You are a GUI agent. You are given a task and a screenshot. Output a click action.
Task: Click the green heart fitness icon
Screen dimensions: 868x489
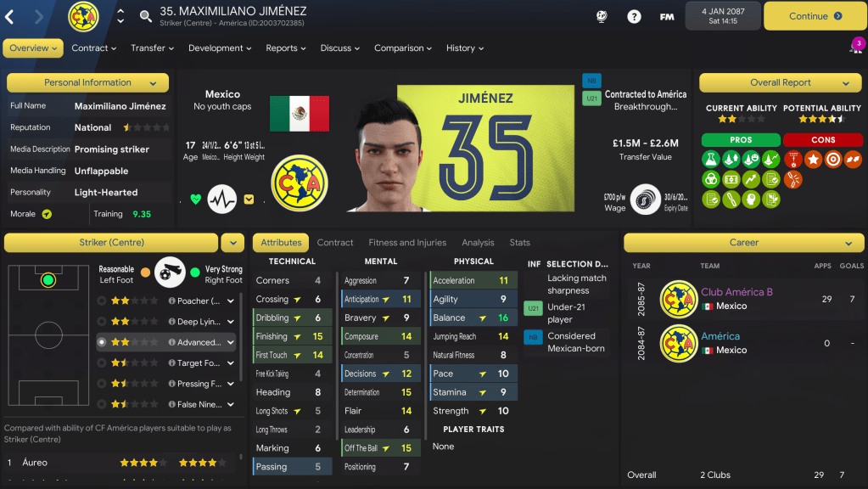[x=195, y=199]
